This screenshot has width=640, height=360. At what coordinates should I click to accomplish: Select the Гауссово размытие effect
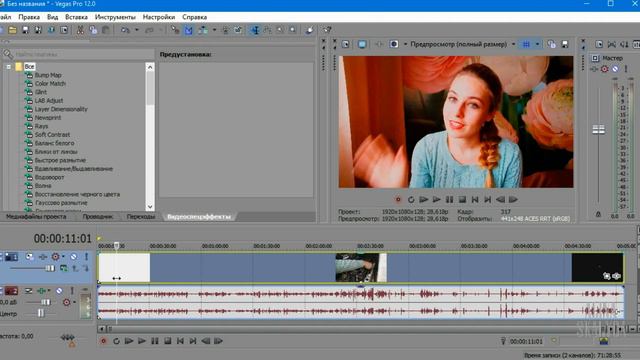(x=61, y=203)
